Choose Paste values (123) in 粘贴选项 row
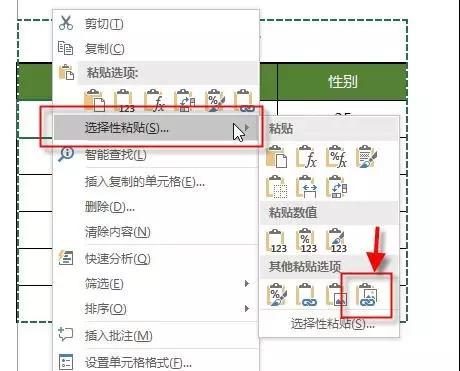Screen dimensions: 460x371 [125, 101]
